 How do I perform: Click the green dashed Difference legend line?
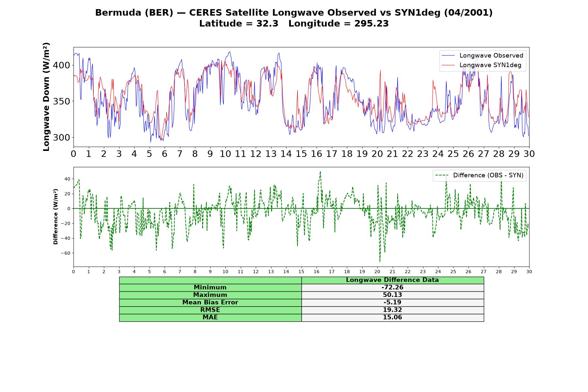tap(442, 175)
